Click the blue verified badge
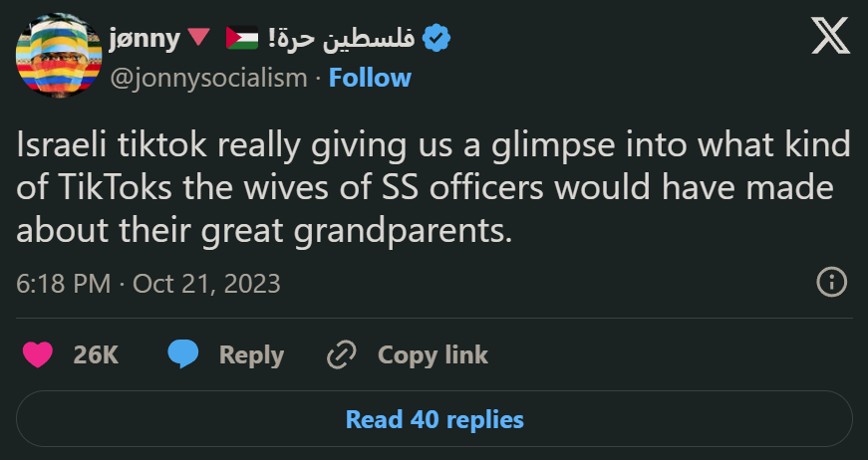The width and height of the screenshot is (868, 460). (436, 39)
